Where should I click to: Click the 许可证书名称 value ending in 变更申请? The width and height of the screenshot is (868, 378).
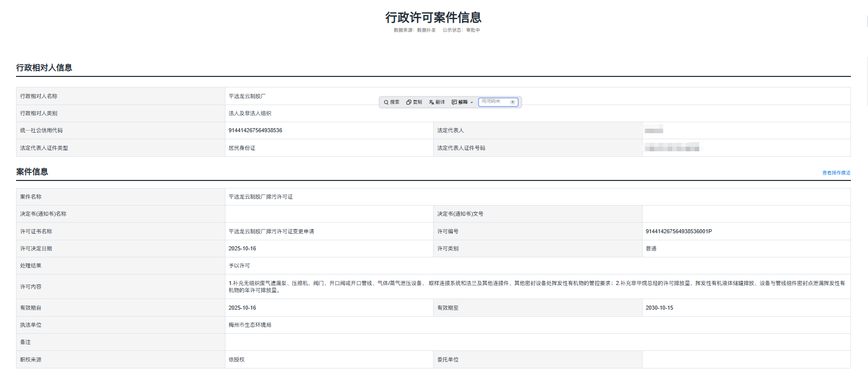[271, 232]
